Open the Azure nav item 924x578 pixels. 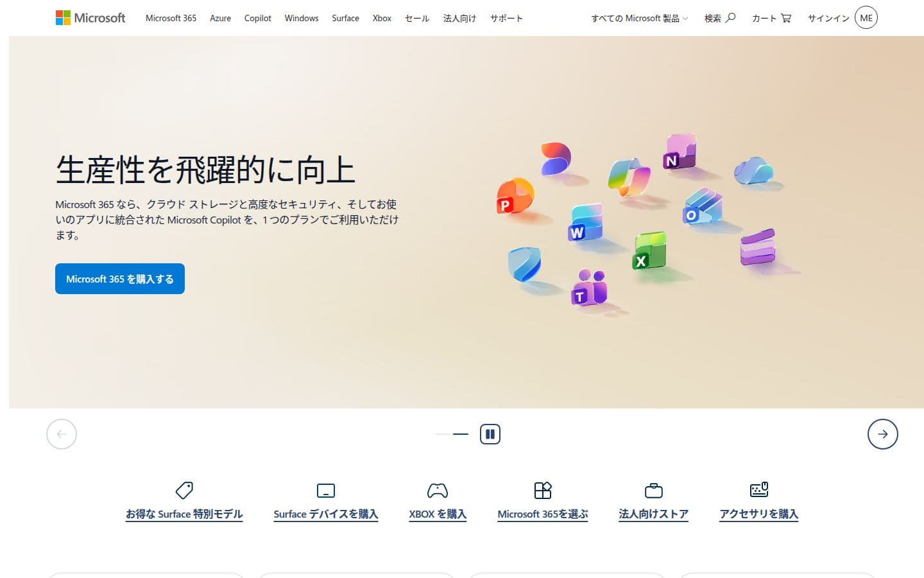click(x=220, y=18)
